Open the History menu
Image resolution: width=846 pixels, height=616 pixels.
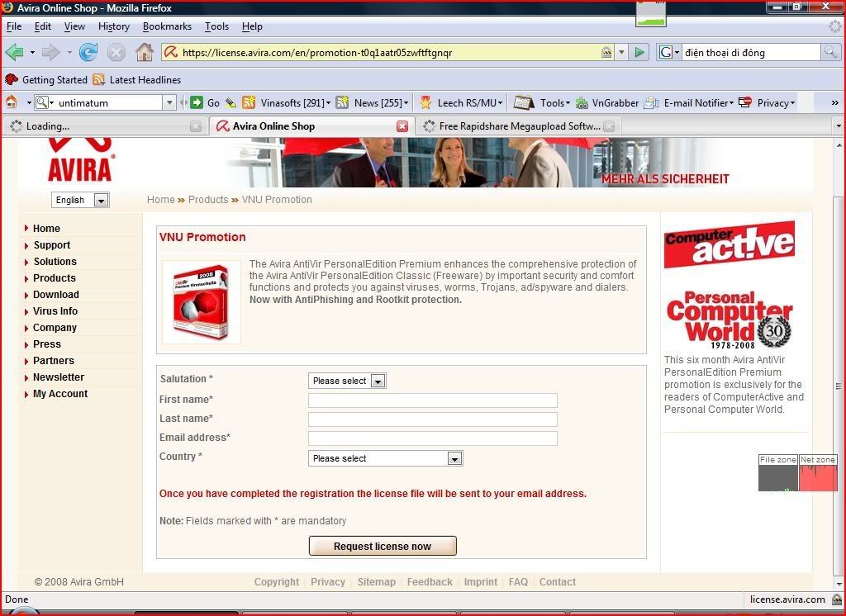tap(114, 26)
